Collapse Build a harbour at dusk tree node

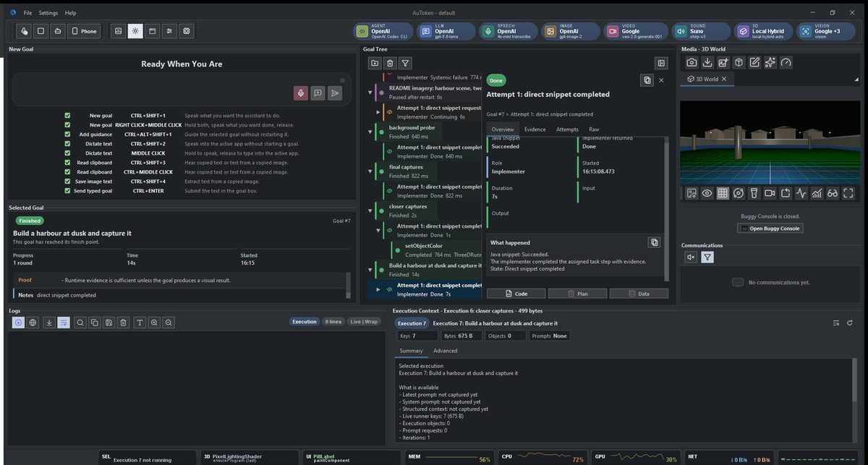[370, 270]
